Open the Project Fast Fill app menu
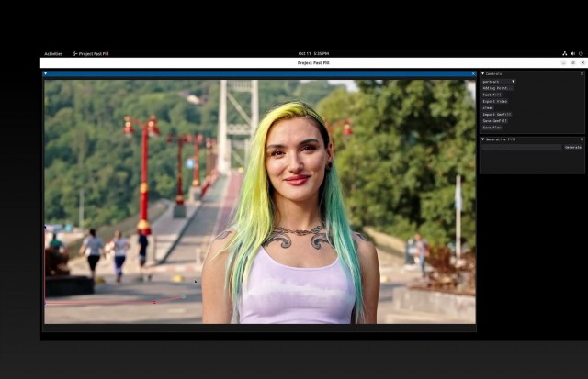The width and height of the screenshot is (588, 379). tap(90, 54)
